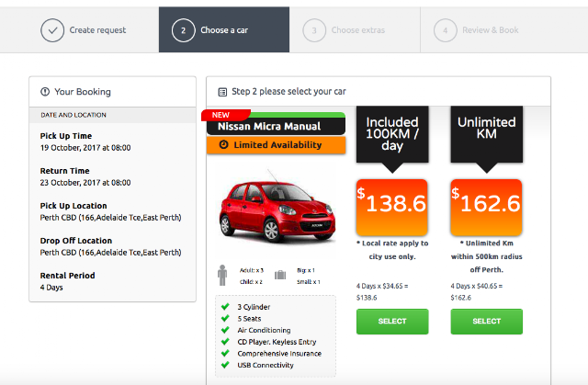The width and height of the screenshot is (588, 385).
Task: Click the green check next to USB Connectivity
Action: (x=225, y=365)
